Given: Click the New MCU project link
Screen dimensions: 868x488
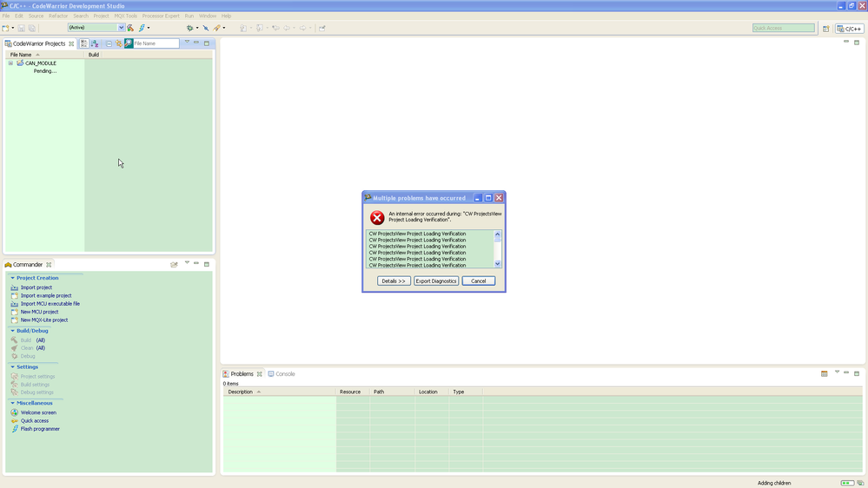Looking at the screenshot, I should click(x=39, y=312).
